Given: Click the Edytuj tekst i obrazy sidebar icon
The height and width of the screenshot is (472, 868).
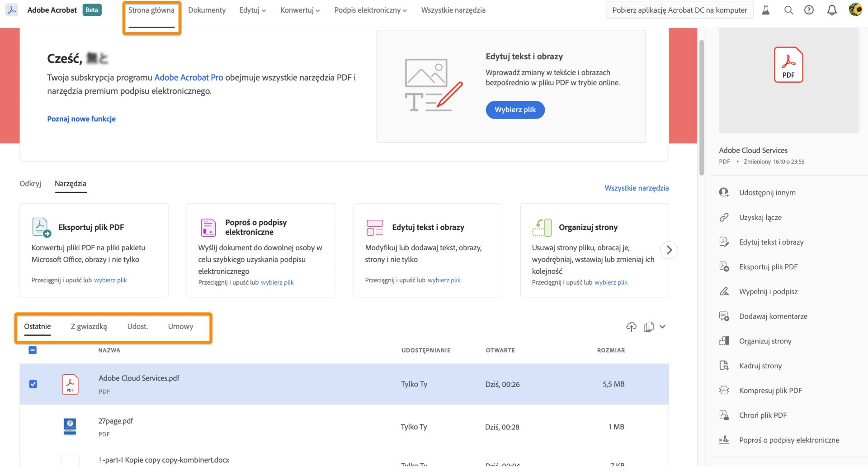Looking at the screenshot, I should [724, 242].
